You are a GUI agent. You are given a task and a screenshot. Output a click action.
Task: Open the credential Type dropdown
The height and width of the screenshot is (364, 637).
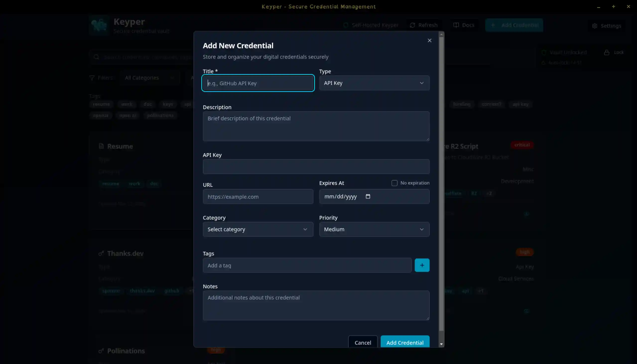point(374,83)
